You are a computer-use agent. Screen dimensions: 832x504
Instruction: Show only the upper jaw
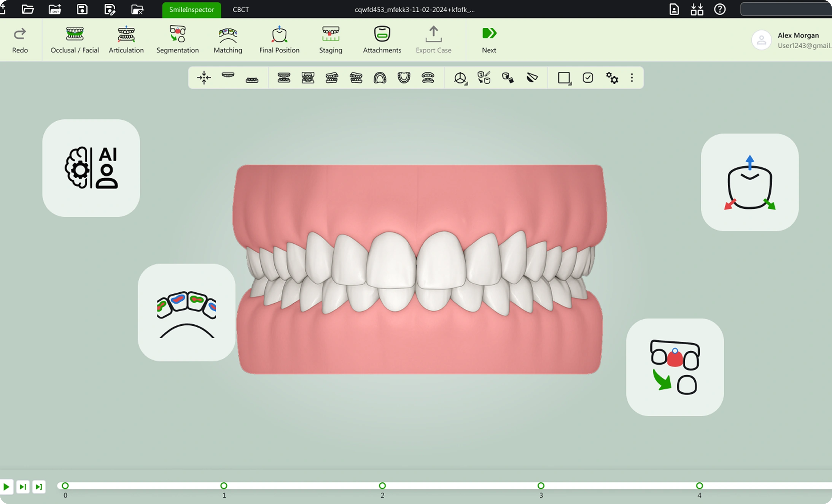tap(228, 76)
